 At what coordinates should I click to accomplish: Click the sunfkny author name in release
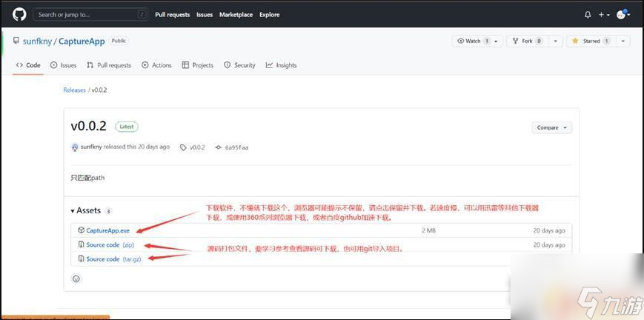pyautogui.click(x=91, y=147)
